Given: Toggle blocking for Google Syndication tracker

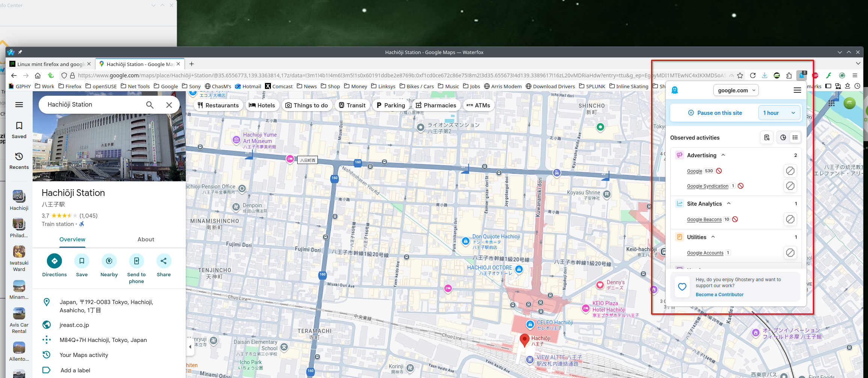Looking at the screenshot, I should (790, 186).
